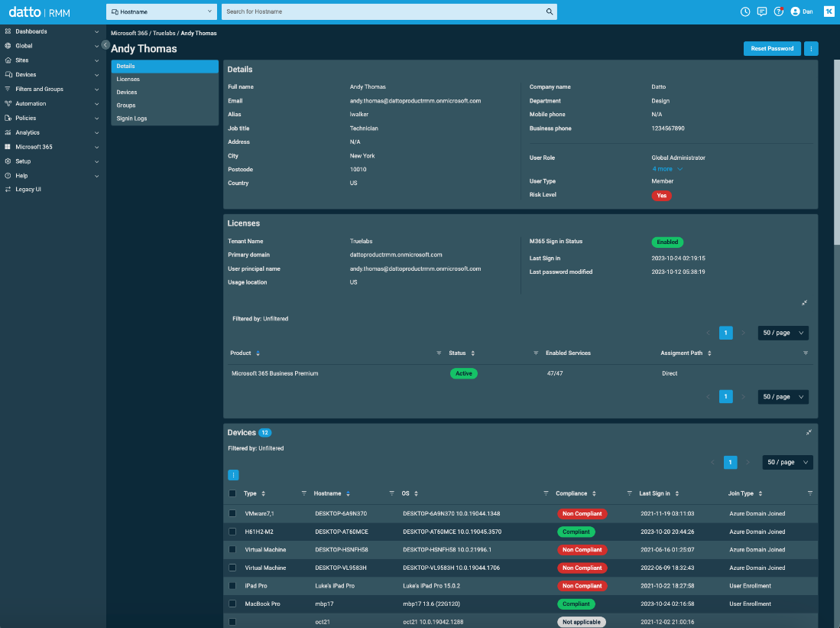This screenshot has width=840, height=628.
Task: Expand the Sites menu chevron
Action: point(96,60)
